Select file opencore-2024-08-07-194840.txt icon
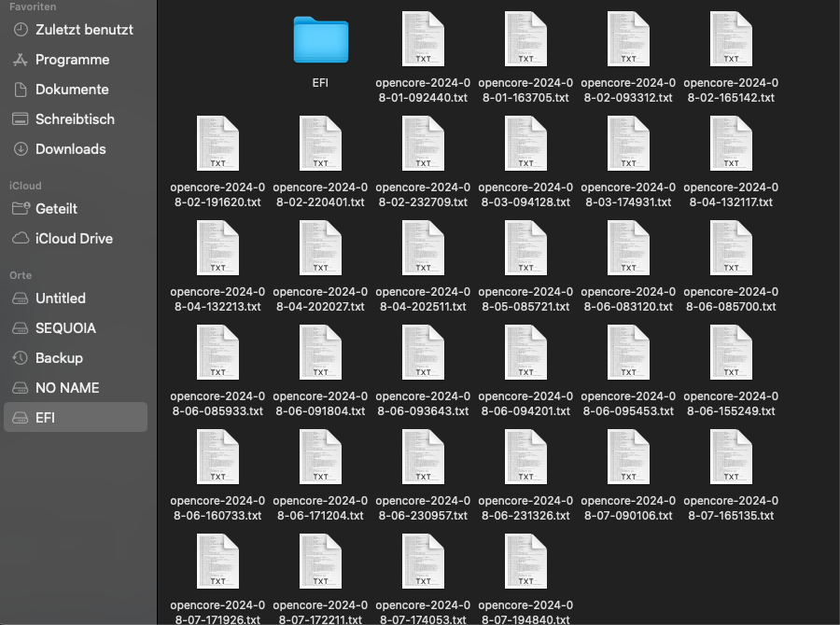The height and width of the screenshot is (625, 840). (525, 561)
